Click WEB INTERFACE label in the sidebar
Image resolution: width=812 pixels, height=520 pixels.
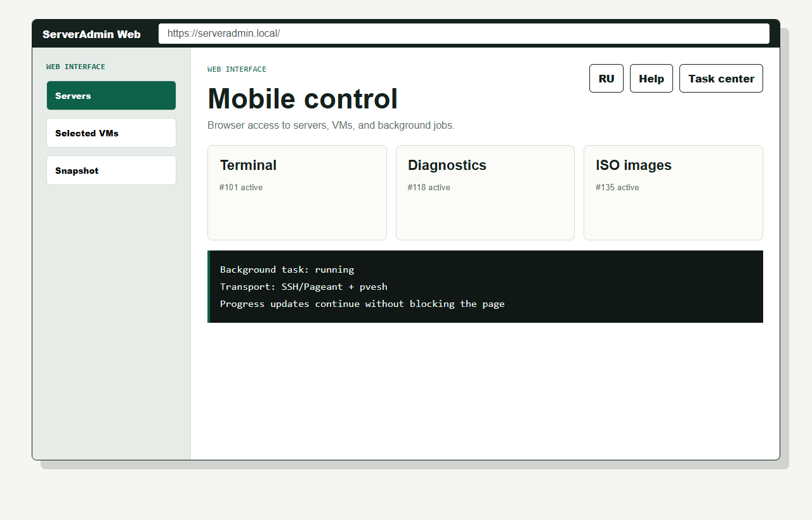coord(75,67)
